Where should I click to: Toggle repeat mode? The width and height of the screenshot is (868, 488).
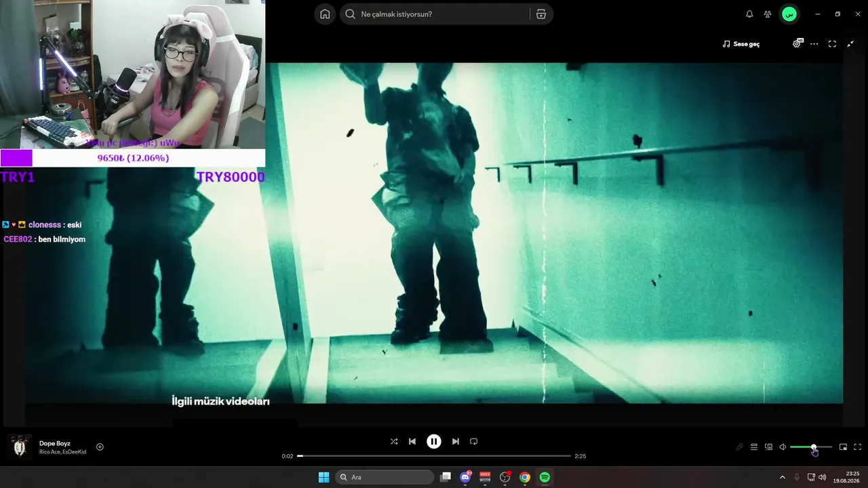474,441
